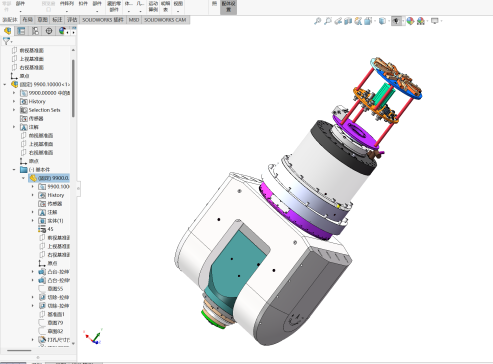Click the Dynamic Annotation Views icon
The height and width of the screenshot is (364, 493).
(358, 21)
